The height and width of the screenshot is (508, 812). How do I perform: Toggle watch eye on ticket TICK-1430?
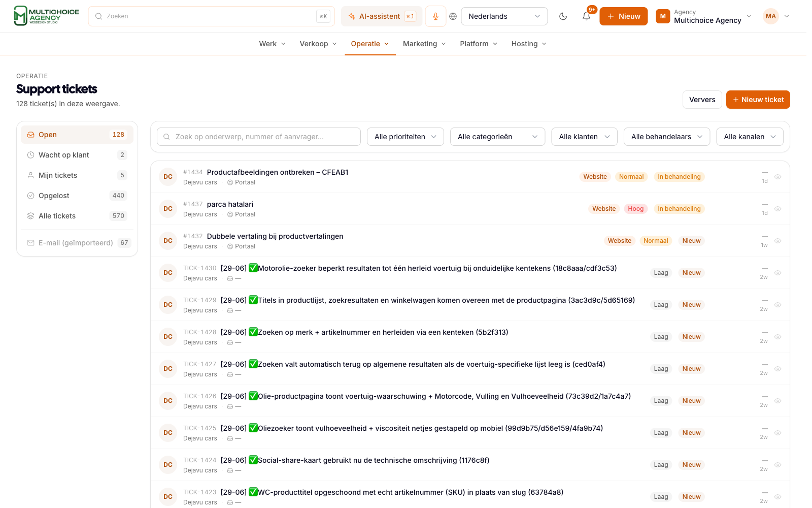point(777,273)
